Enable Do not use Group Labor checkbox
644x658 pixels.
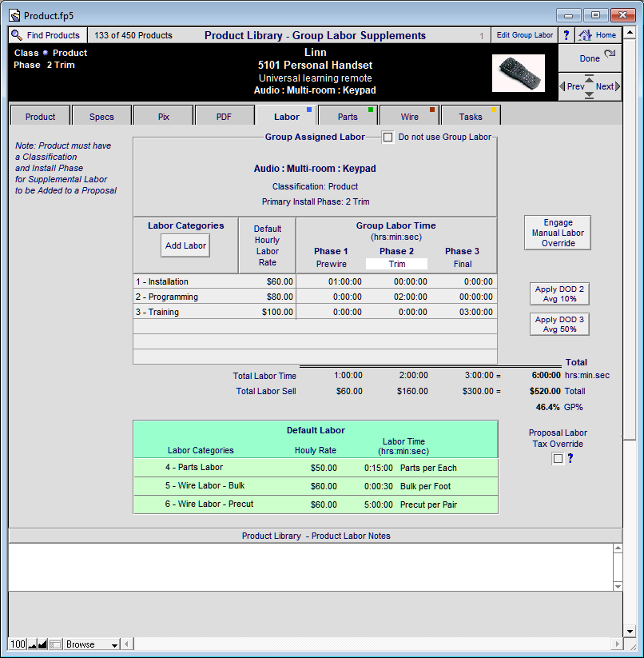(388, 138)
